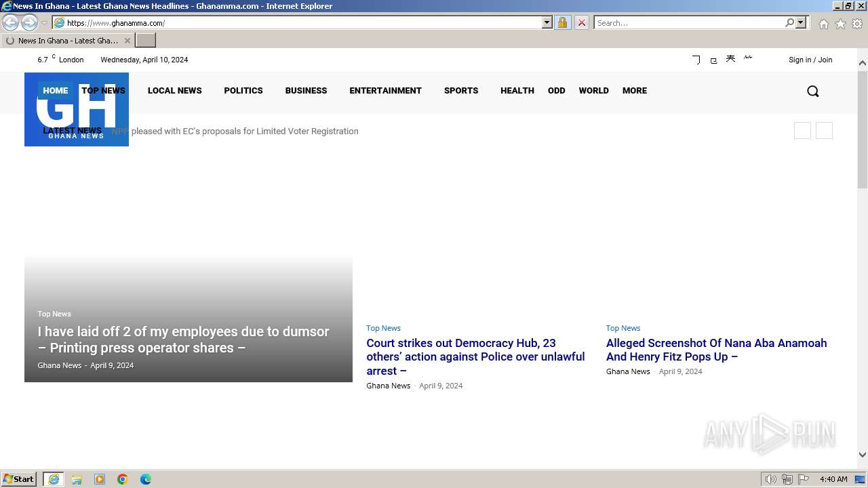Open the POLITICS menu item
The width and height of the screenshot is (868, 488).
pos(243,91)
